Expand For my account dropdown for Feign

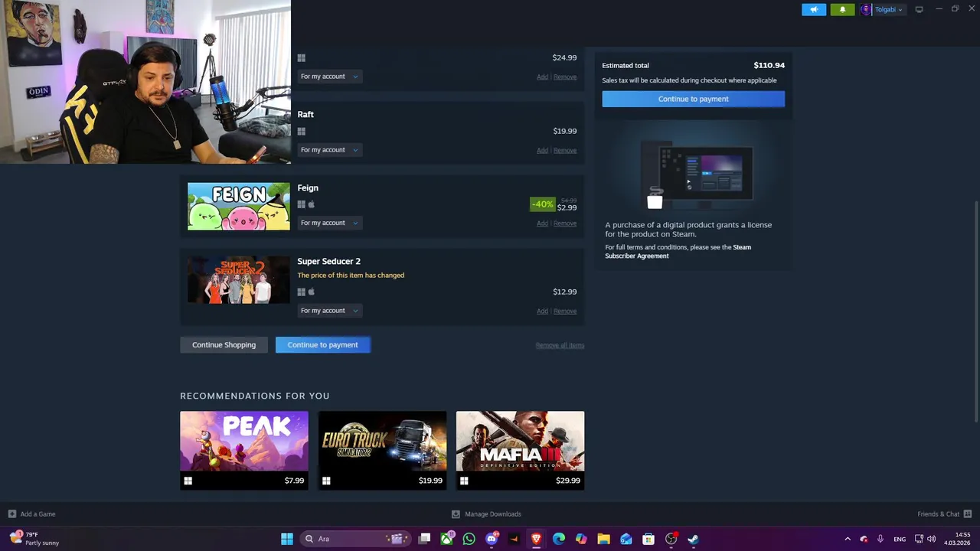pyautogui.click(x=328, y=223)
